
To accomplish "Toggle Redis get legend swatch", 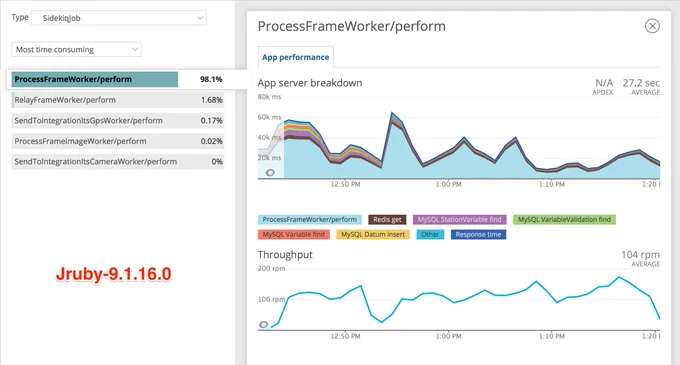I will pos(387,219).
